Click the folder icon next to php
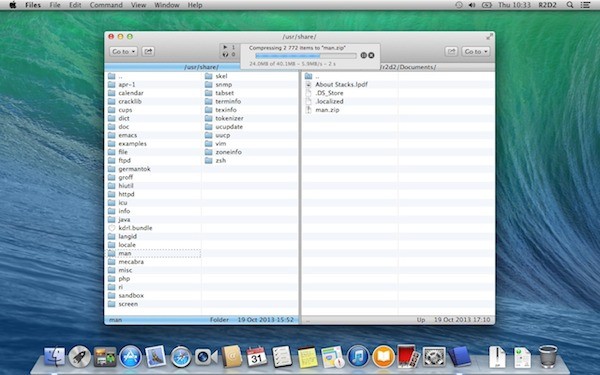The height and width of the screenshot is (375, 600). (112, 279)
